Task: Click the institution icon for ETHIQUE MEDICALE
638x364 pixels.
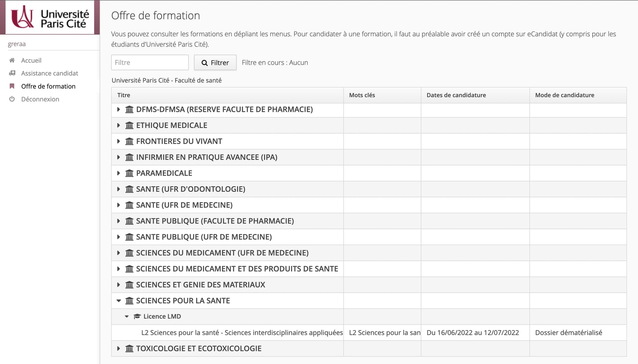Action: (129, 125)
